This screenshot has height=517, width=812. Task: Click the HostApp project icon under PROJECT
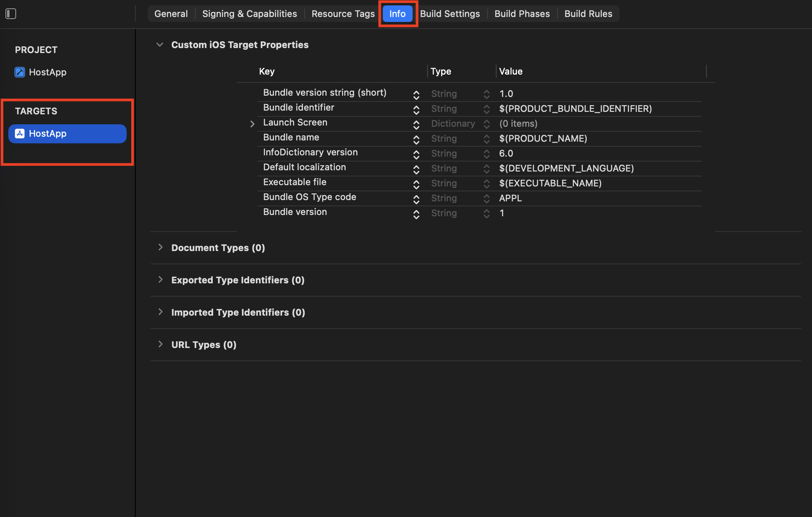[20, 72]
